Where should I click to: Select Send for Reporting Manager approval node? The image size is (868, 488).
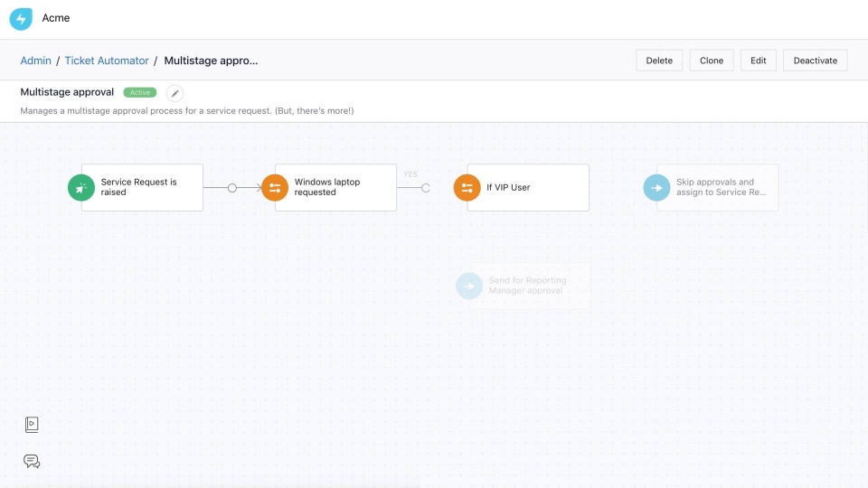click(x=530, y=286)
